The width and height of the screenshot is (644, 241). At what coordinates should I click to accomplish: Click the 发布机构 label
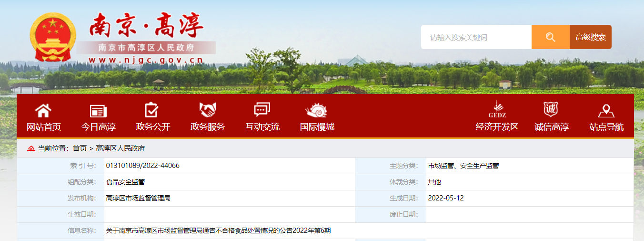tap(82, 198)
